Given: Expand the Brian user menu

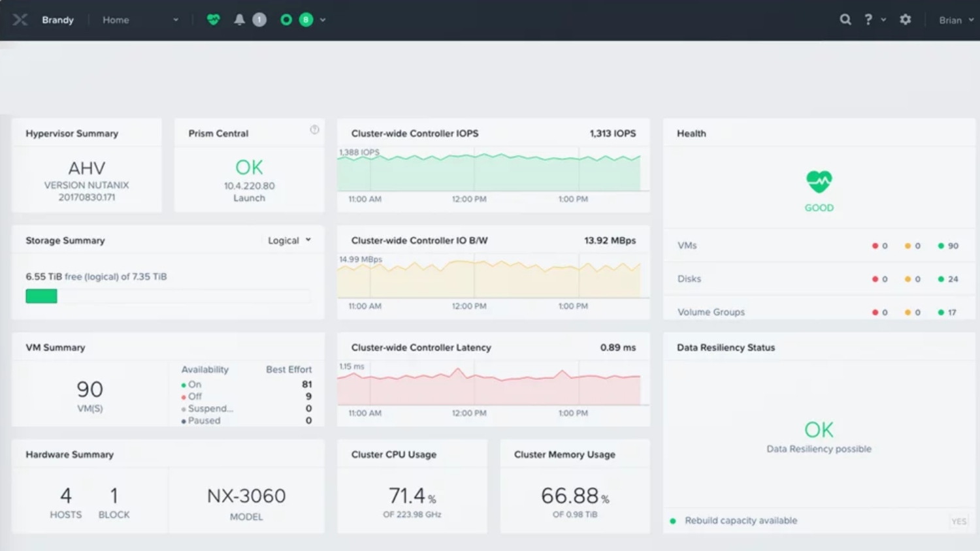Looking at the screenshot, I should pyautogui.click(x=955, y=20).
